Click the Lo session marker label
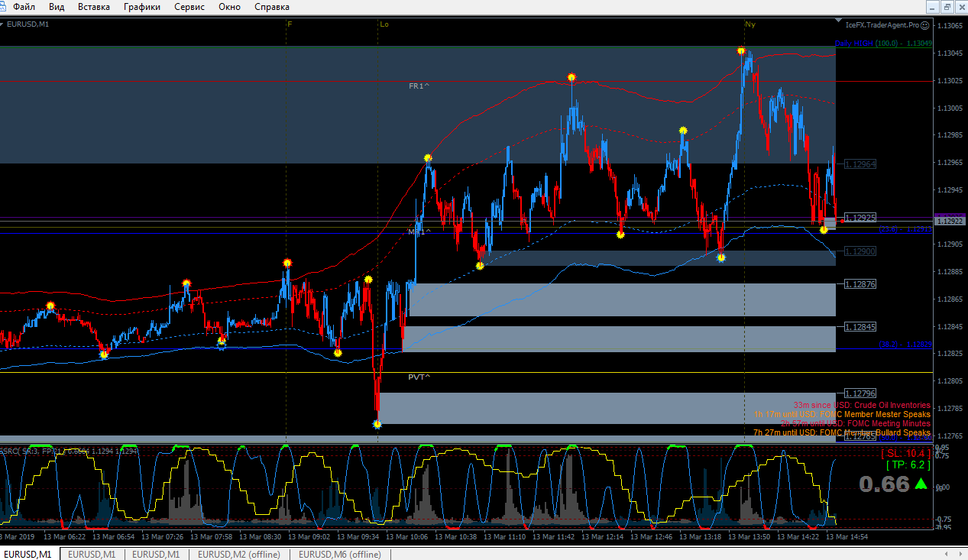The image size is (968, 560). [x=384, y=24]
